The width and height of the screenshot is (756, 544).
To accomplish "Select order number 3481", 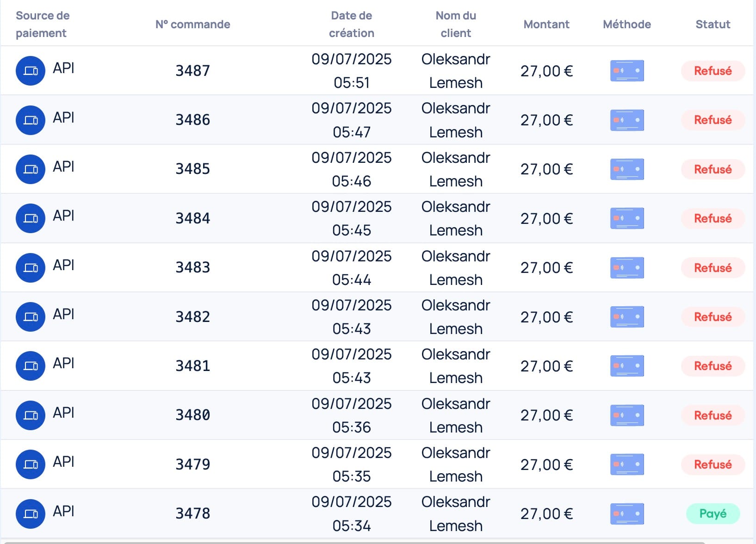I will [x=192, y=366].
